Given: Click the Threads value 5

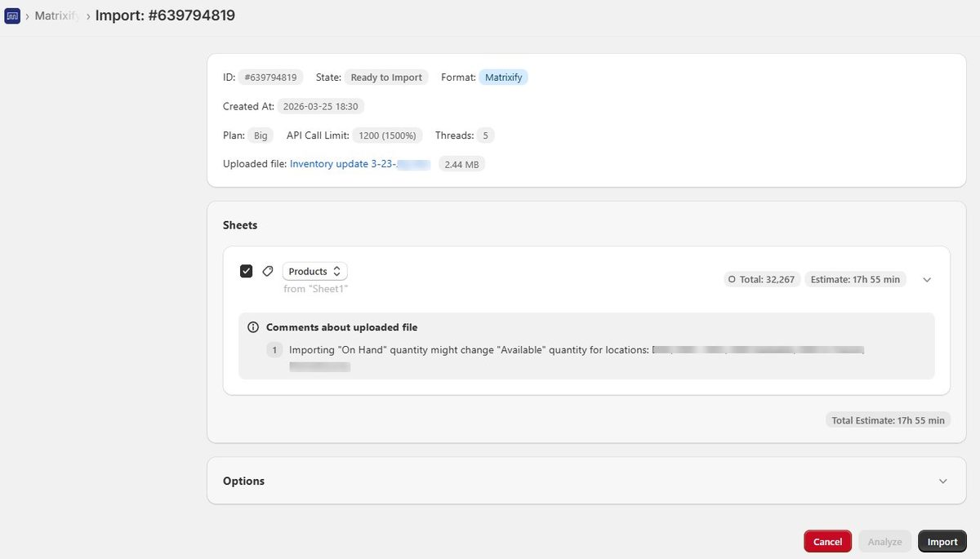Looking at the screenshot, I should click(486, 135).
